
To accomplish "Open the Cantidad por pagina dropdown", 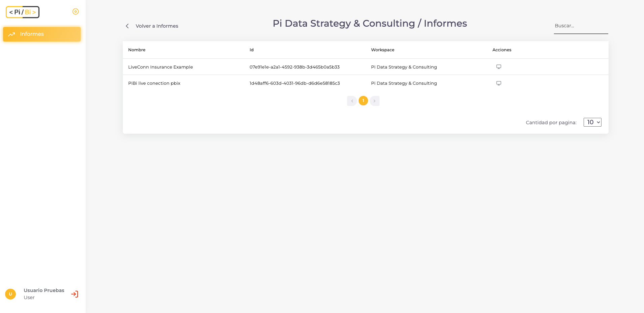I will point(592,122).
